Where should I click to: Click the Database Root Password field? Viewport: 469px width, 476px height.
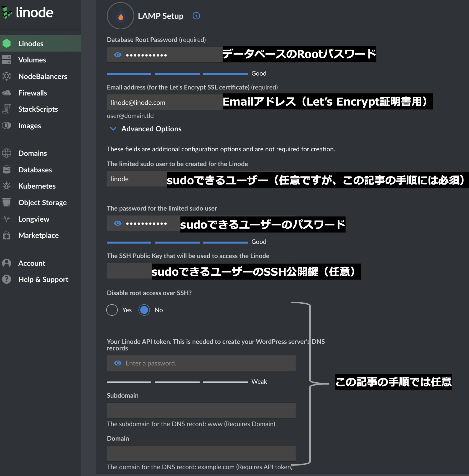(201, 55)
